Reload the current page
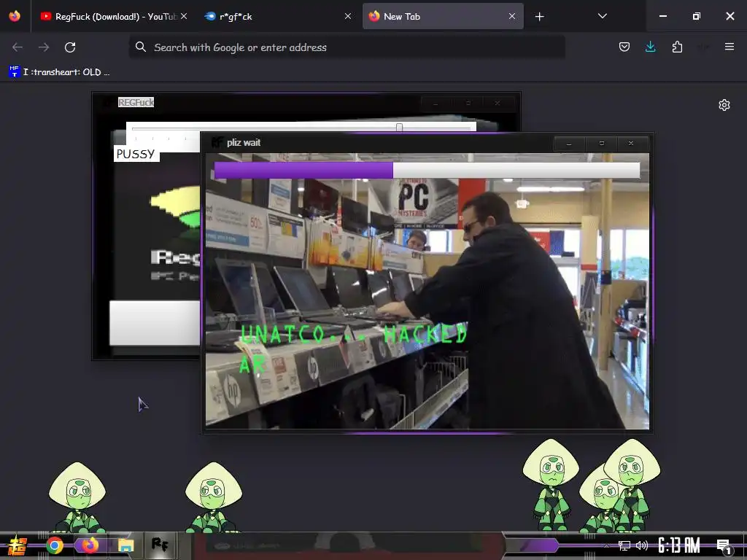The width and height of the screenshot is (747, 560). click(70, 47)
